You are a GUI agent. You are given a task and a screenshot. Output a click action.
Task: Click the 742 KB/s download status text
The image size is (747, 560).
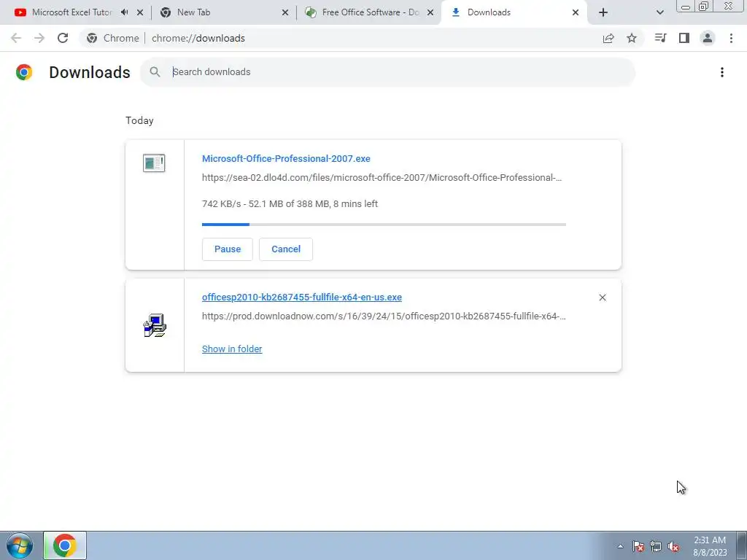point(290,204)
